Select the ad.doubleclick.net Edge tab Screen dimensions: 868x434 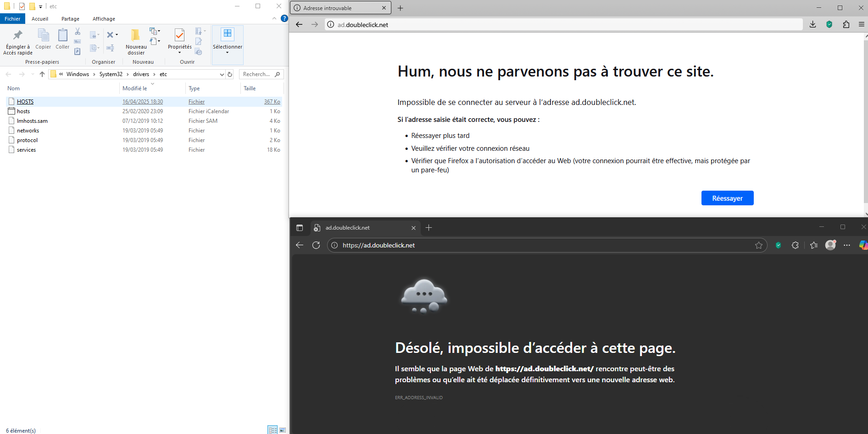(366, 228)
